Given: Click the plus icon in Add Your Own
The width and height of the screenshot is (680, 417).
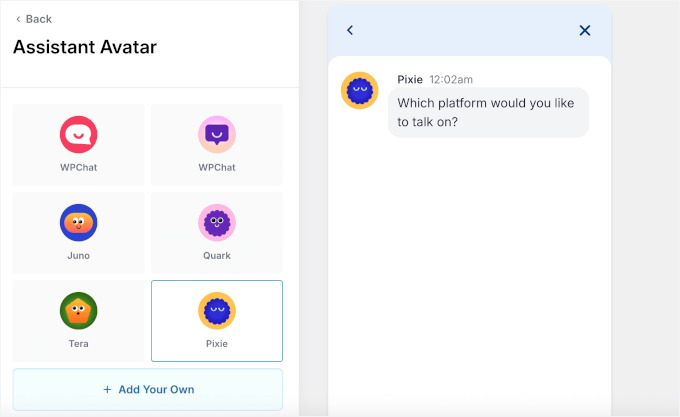Looking at the screenshot, I should click(107, 390).
